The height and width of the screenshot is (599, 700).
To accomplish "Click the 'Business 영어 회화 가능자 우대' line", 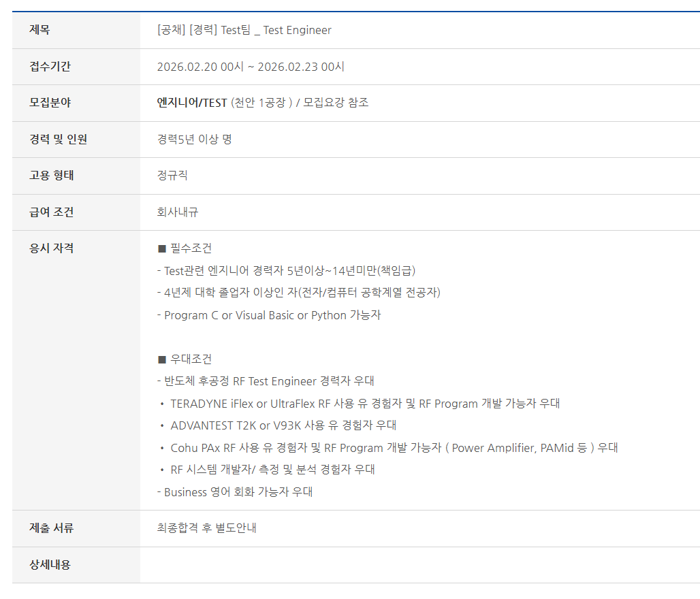I will click(235, 492).
